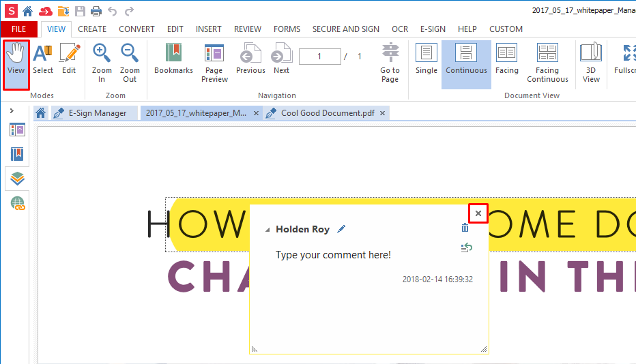
Task: Show the Page Preview pane
Action: click(214, 63)
